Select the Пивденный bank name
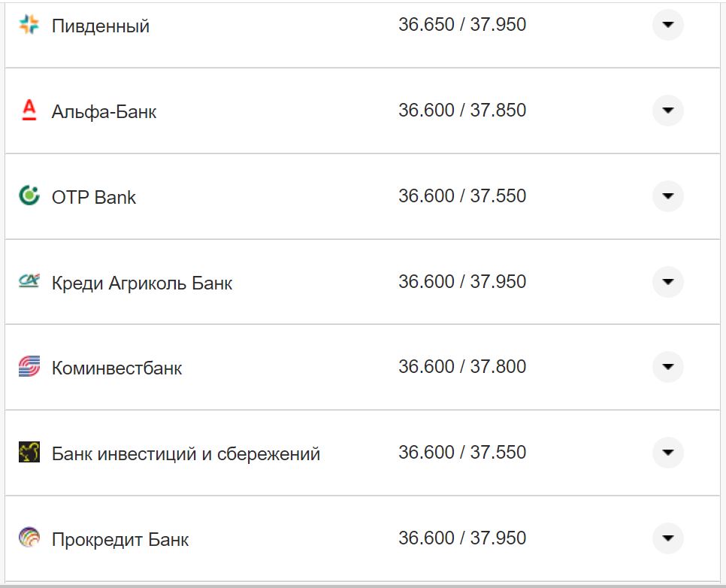 click(x=98, y=25)
